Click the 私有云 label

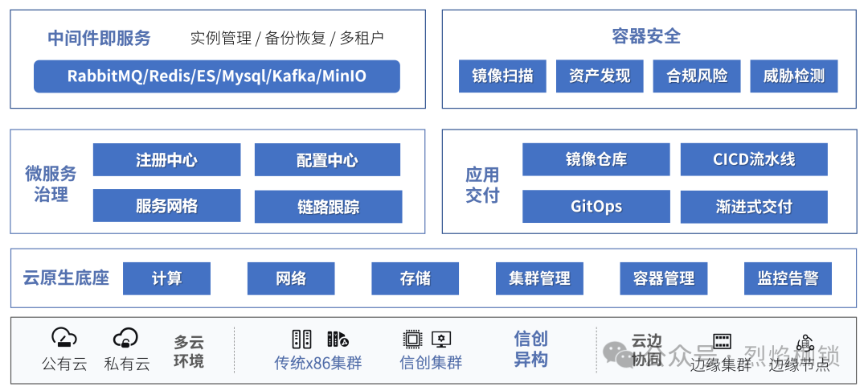click(x=127, y=364)
